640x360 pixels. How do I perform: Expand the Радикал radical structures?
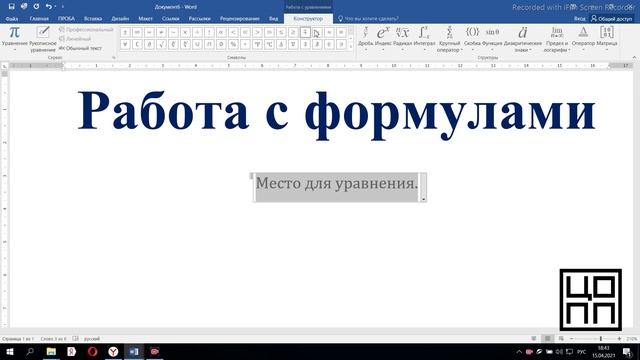pos(402,39)
